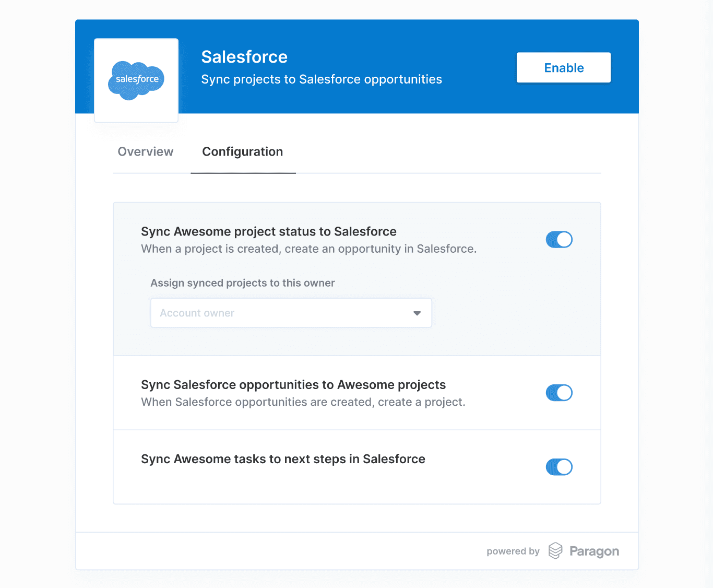Click 'Sync Awesome tasks to next steps' heading
Screen dimensions: 713x588
tap(283, 459)
